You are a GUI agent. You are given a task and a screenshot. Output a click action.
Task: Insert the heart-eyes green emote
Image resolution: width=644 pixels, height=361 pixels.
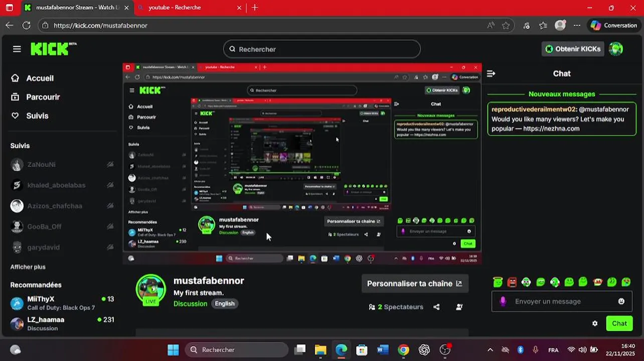point(626,282)
